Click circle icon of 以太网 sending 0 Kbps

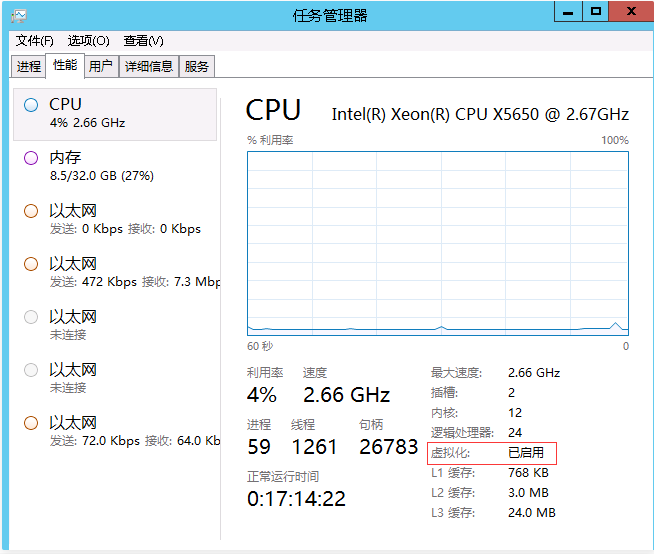click(x=31, y=210)
